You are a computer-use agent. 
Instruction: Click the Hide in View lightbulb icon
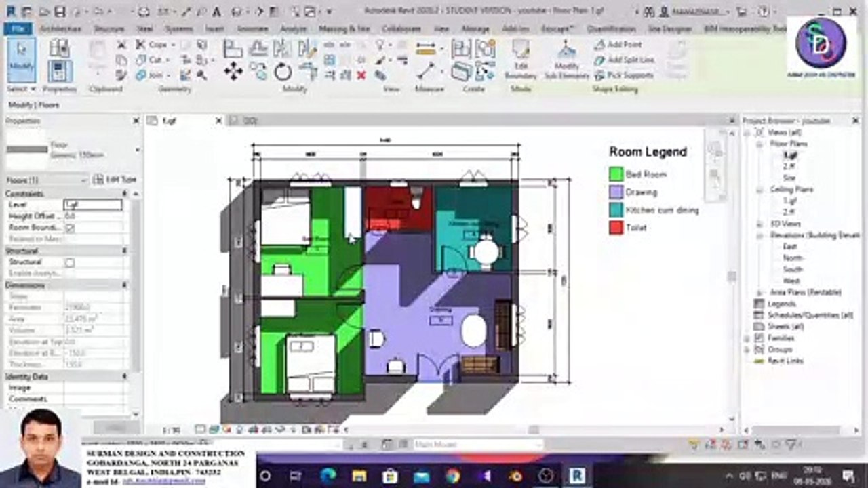tap(380, 44)
